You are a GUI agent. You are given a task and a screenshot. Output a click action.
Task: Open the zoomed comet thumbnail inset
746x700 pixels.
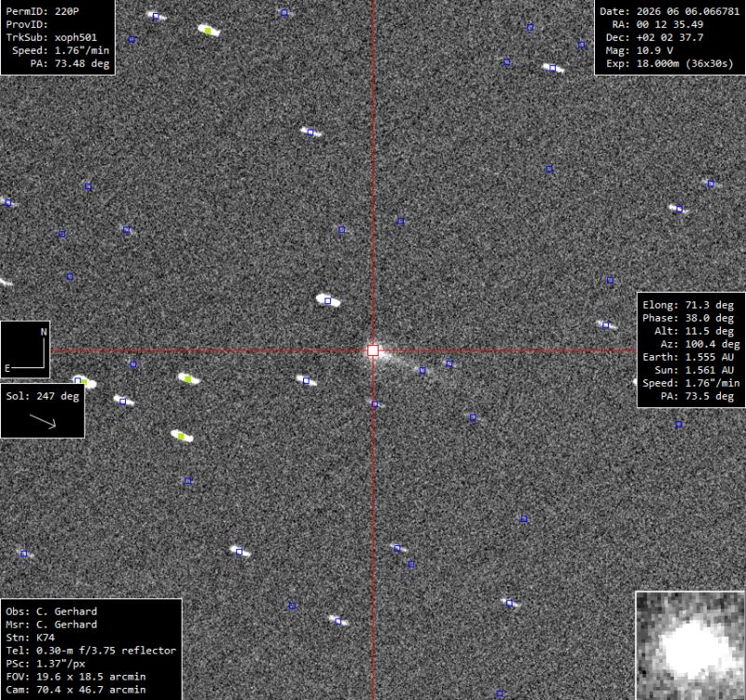click(x=690, y=645)
